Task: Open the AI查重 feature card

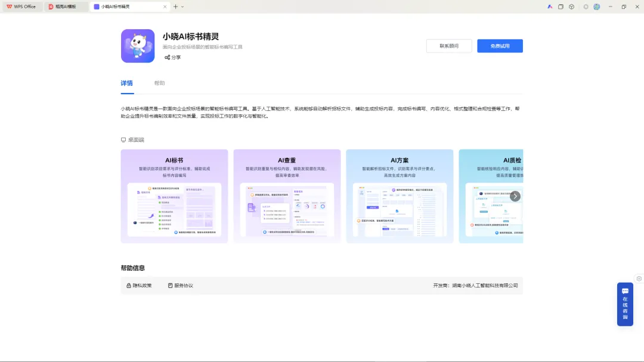Action: 287,196
